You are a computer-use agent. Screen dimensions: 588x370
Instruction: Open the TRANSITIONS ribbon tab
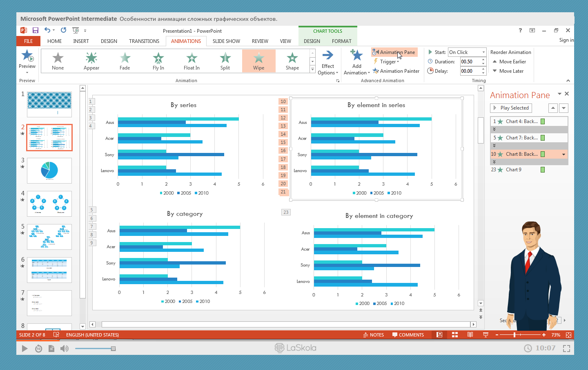point(144,41)
